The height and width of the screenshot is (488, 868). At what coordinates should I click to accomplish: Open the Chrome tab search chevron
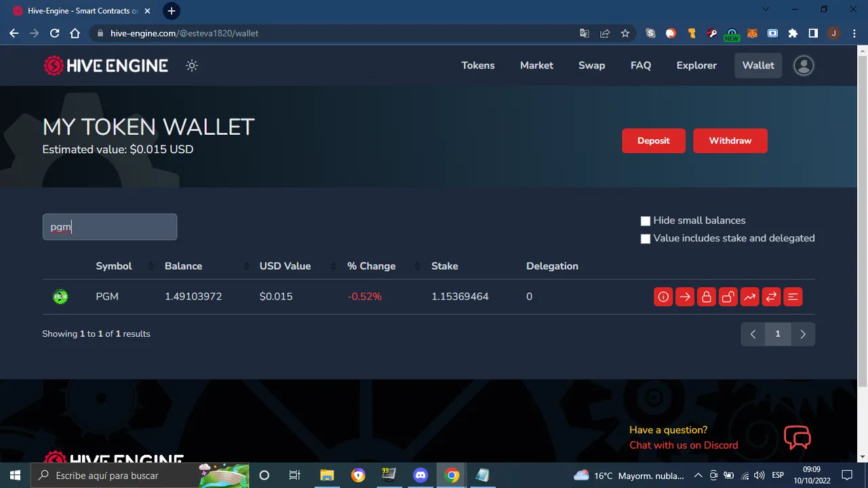click(x=766, y=9)
